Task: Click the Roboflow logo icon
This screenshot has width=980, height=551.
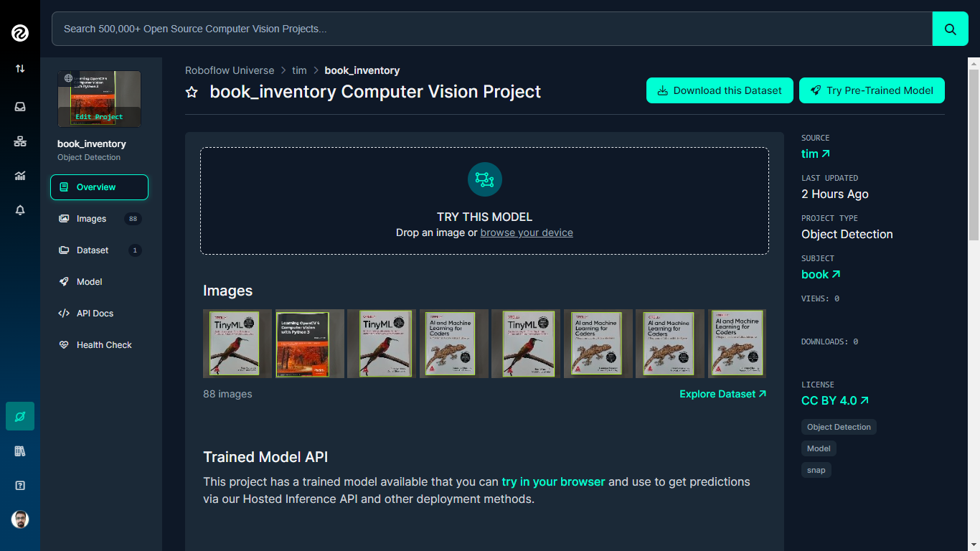Action: [20, 32]
